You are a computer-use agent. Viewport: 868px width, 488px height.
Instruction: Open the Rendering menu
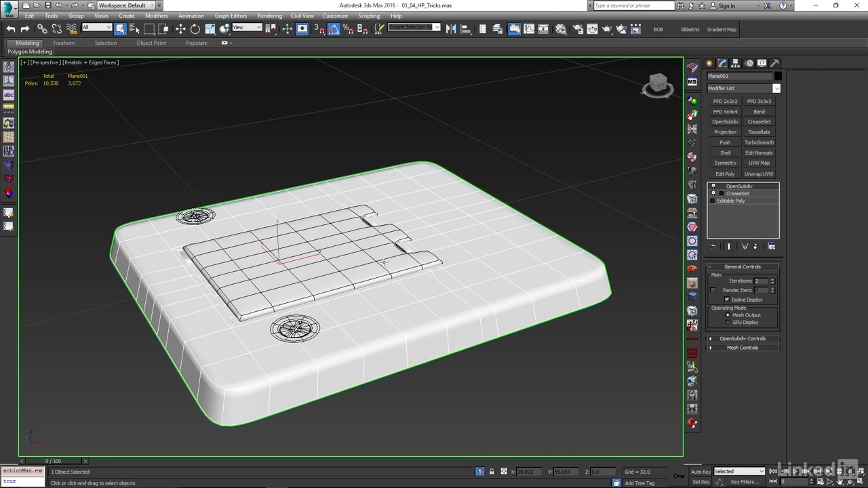click(x=269, y=16)
